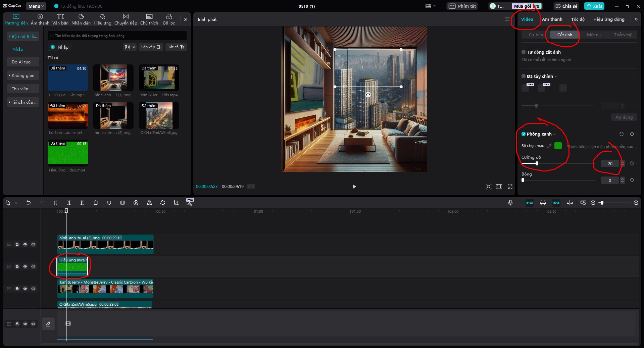
Task: Open the layout options dropdown in title bar
Action: 430,6
